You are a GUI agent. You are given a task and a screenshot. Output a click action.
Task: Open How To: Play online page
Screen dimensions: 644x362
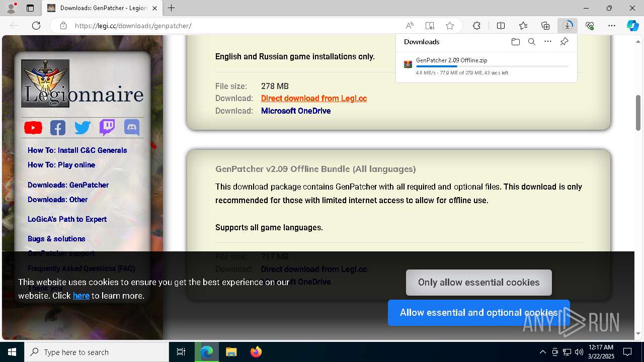tap(61, 165)
